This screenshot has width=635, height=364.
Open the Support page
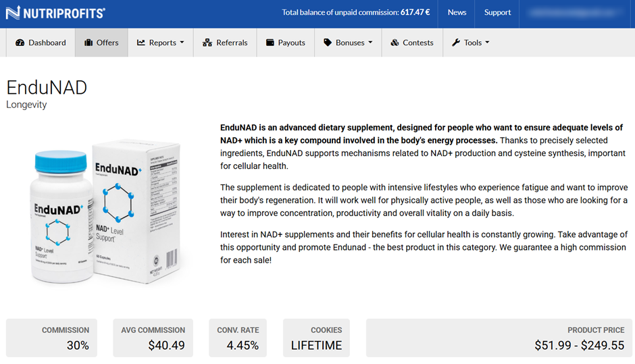[497, 12]
